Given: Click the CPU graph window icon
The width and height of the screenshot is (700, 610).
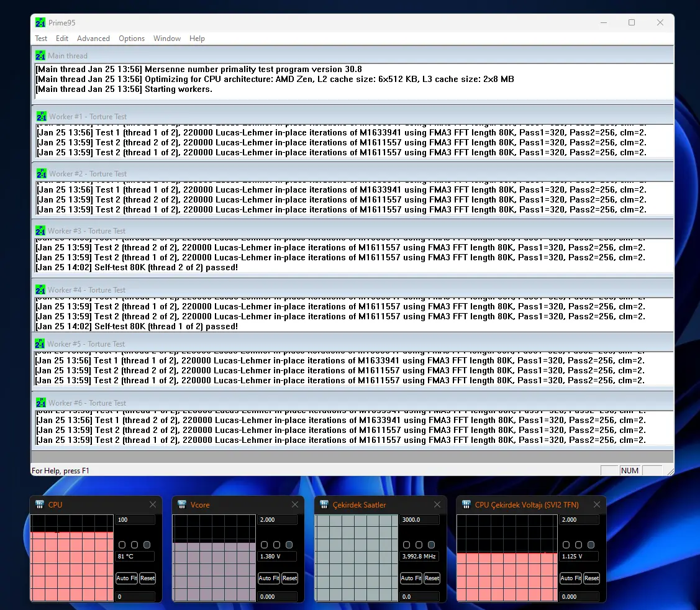Looking at the screenshot, I should 40,504.
